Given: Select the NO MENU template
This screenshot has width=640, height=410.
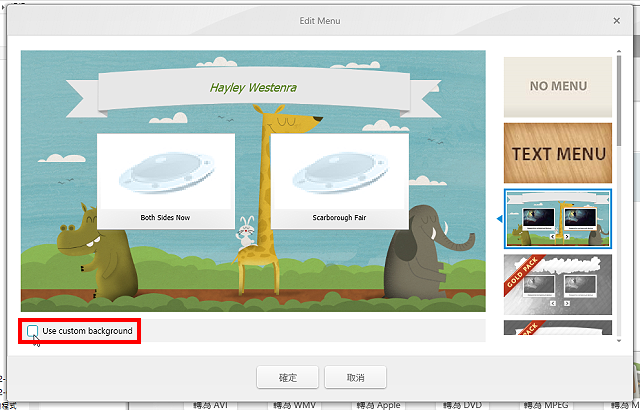Looking at the screenshot, I should click(x=558, y=87).
